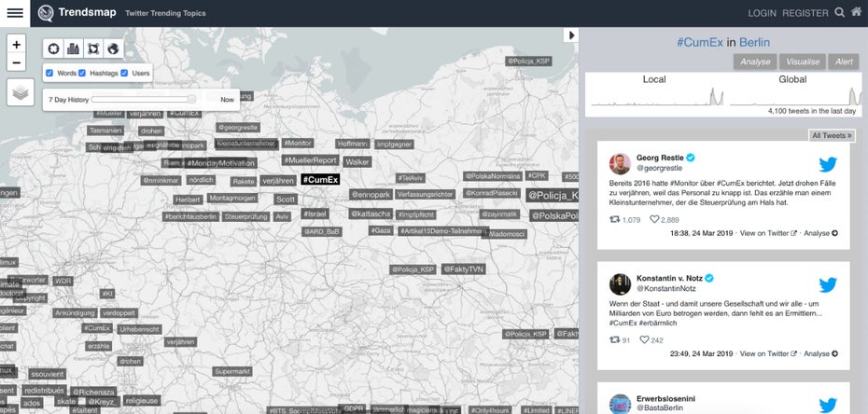Open #CumEx link in panel header
Image resolution: width=868 pixels, height=414 pixels.
point(700,43)
